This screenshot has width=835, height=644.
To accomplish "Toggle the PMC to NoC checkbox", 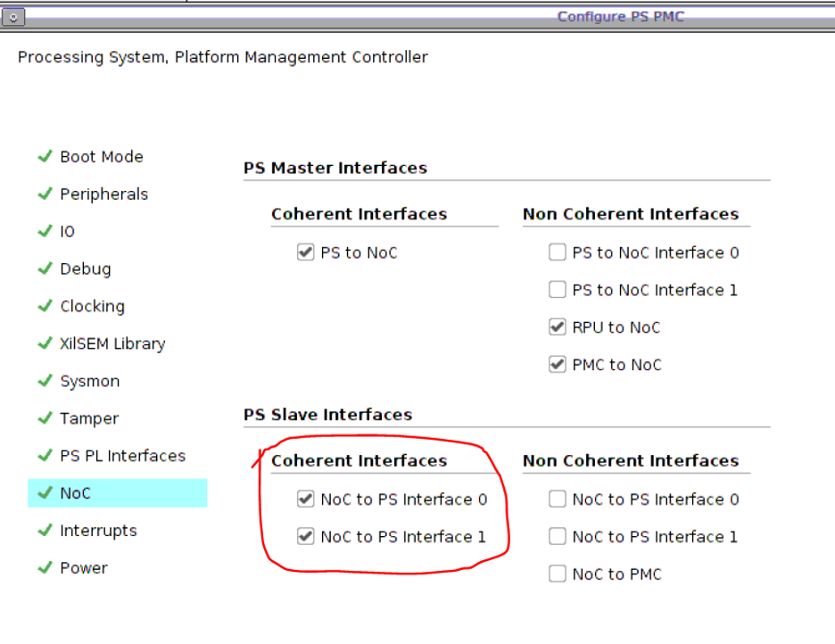I will (x=558, y=366).
